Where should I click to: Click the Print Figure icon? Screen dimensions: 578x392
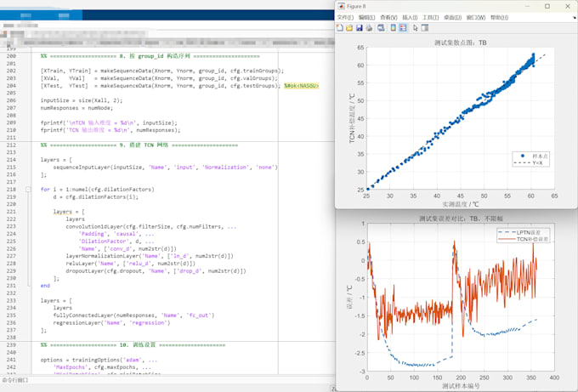coord(369,28)
